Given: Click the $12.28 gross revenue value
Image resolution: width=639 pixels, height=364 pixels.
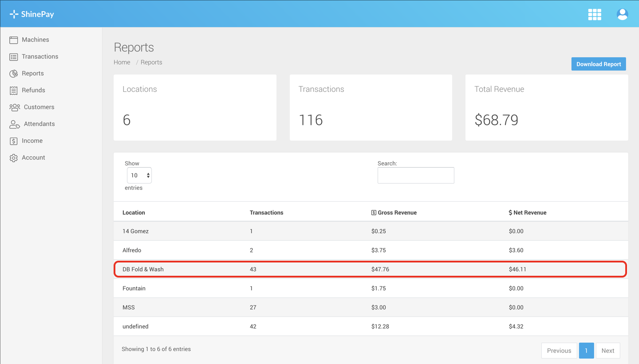Looking at the screenshot, I should 380,326.
